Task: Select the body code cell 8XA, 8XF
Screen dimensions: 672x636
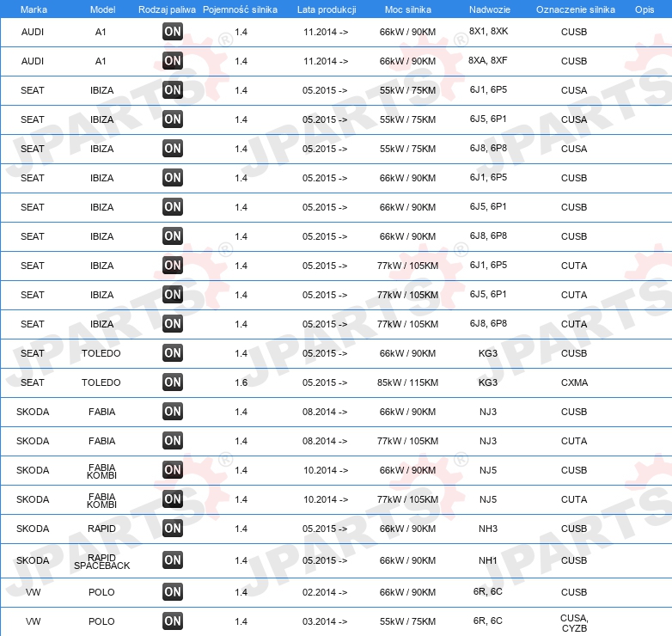Action: (x=488, y=60)
